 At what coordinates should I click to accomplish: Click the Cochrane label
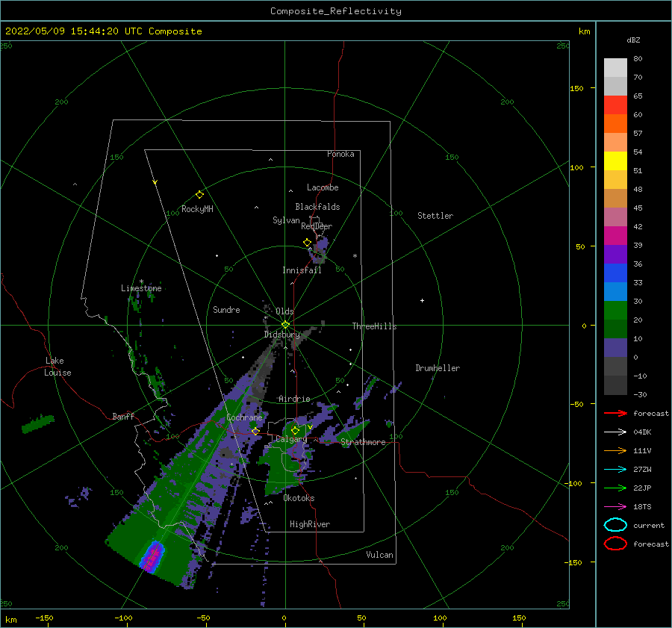[244, 417]
